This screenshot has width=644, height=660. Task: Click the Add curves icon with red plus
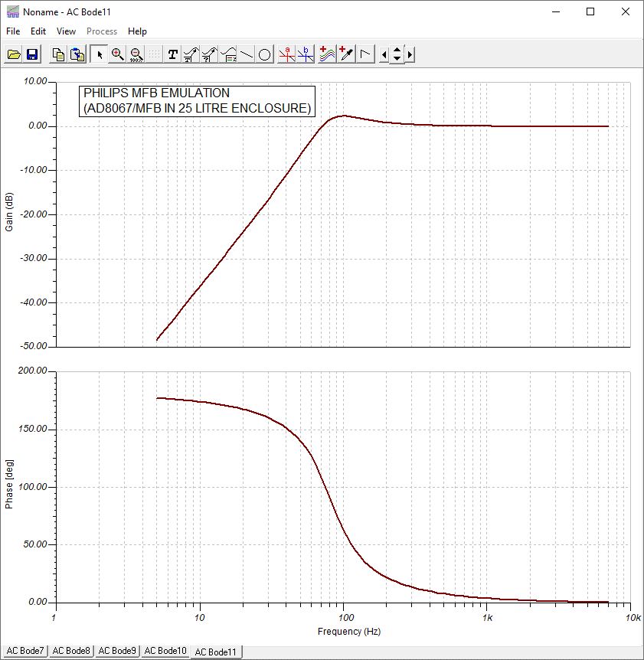pyautogui.click(x=327, y=54)
